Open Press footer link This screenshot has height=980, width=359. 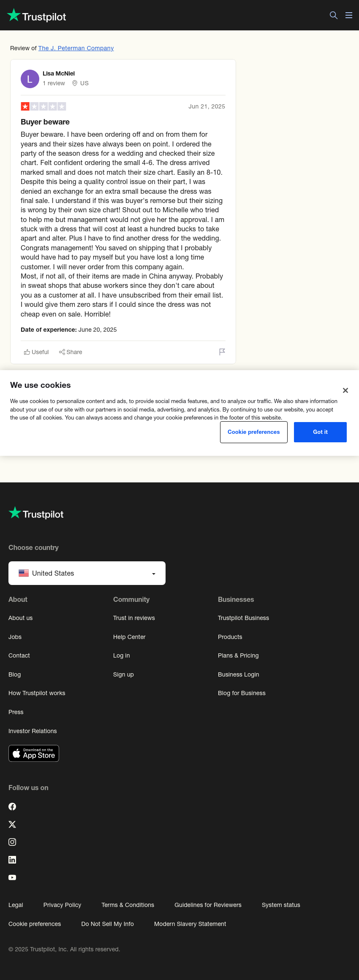click(x=16, y=712)
